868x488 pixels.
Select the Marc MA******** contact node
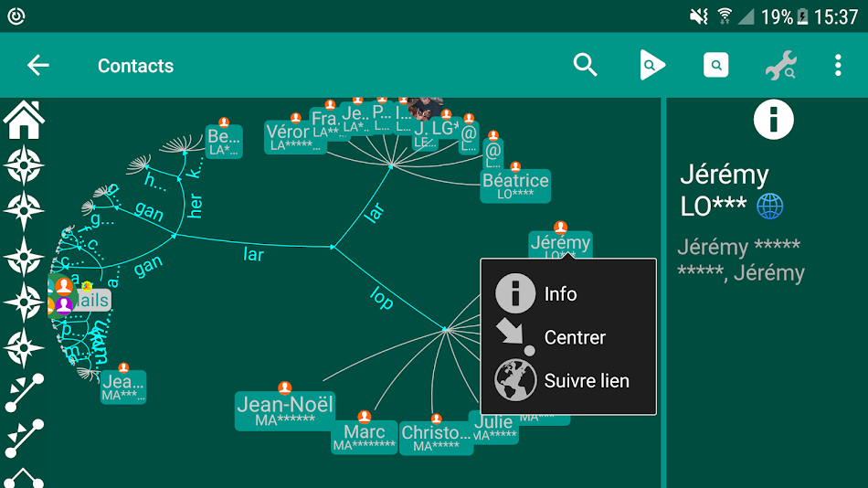pos(364,437)
